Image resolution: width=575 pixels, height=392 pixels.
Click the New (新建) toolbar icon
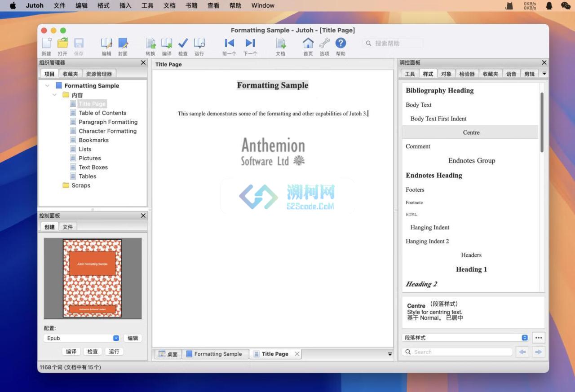tap(46, 43)
